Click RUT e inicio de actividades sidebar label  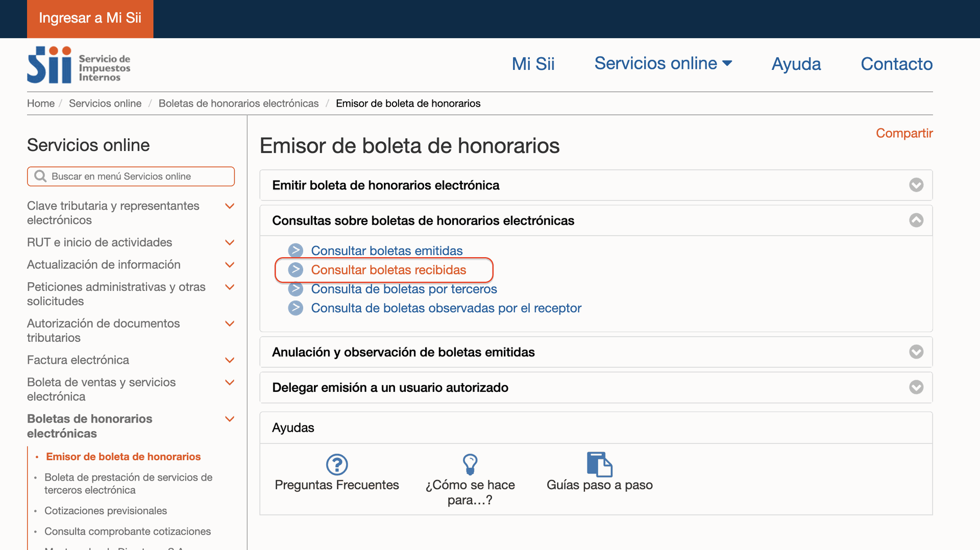100,242
